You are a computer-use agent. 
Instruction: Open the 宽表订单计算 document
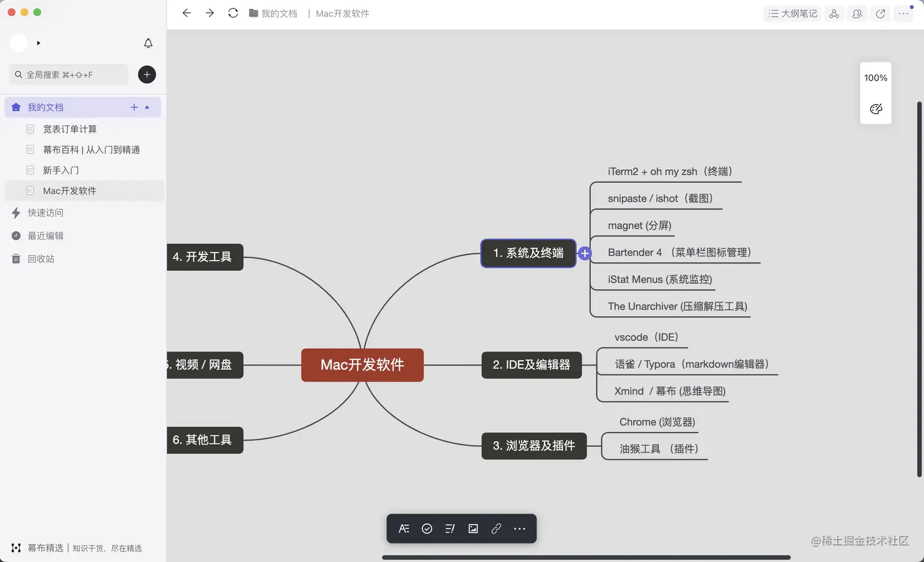pos(70,129)
